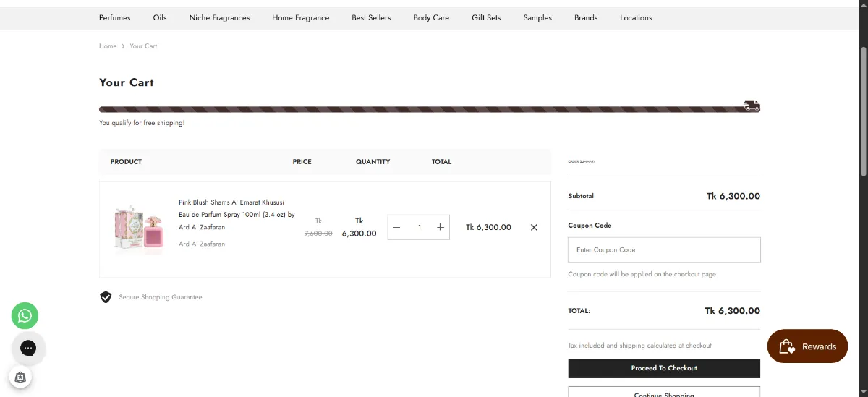Open the black chat bubble widget

coord(28,348)
